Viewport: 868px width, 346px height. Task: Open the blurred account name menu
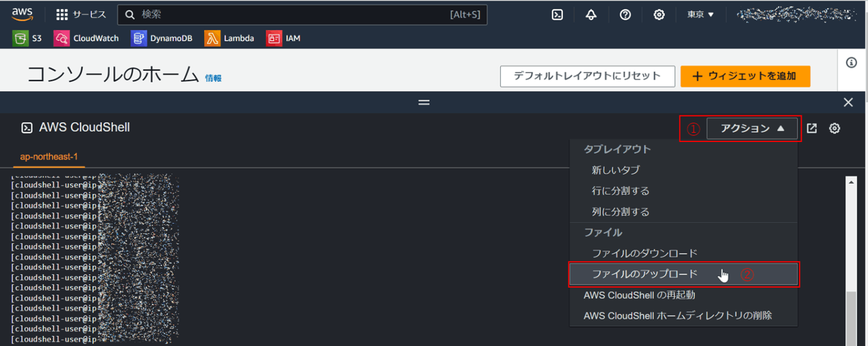(x=797, y=14)
